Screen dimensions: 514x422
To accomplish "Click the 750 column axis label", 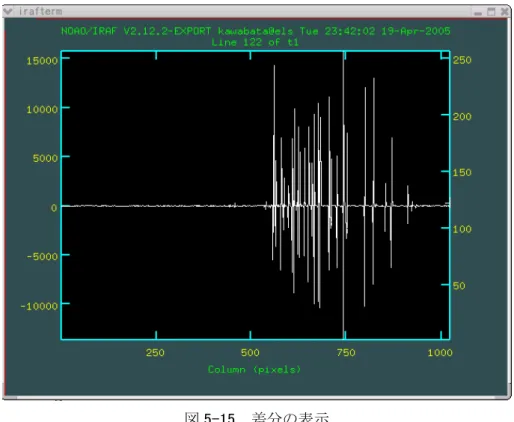I will 346,352.
